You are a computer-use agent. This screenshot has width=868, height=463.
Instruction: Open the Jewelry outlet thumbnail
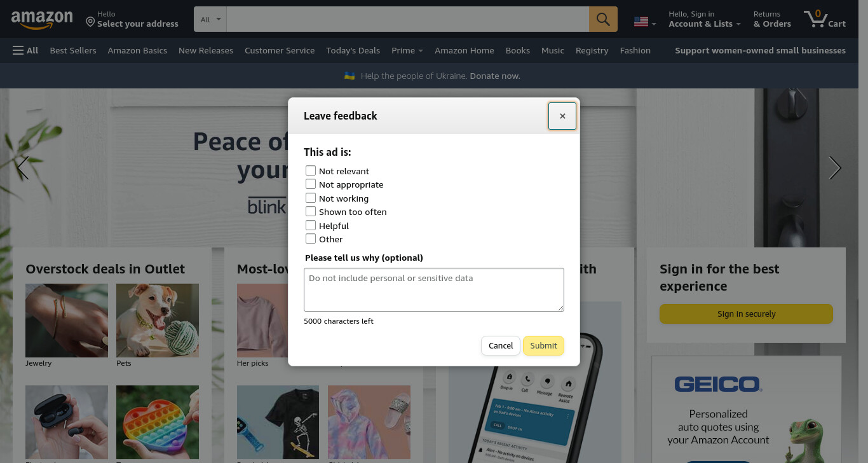[x=67, y=321]
